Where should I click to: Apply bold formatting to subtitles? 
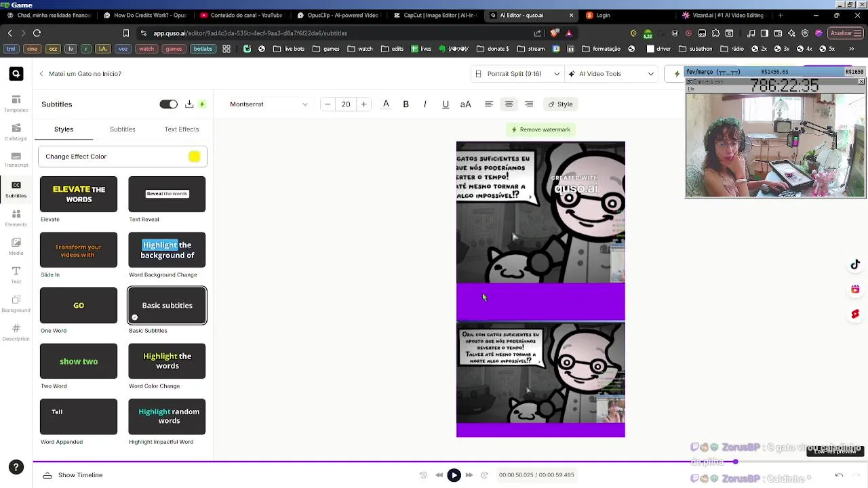(406, 104)
